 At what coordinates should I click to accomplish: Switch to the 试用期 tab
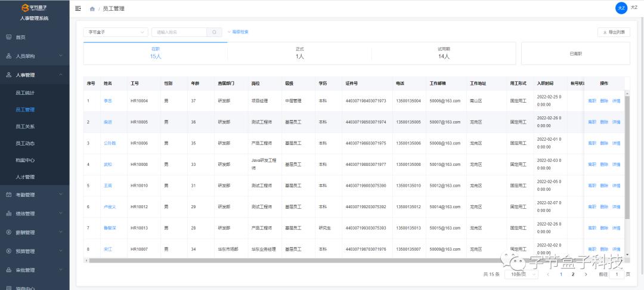444,53
